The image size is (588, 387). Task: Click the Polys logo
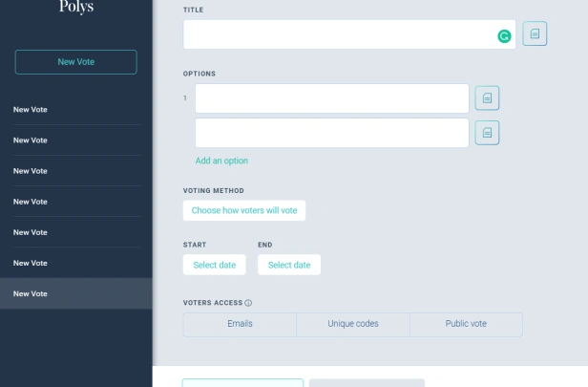tap(76, 7)
